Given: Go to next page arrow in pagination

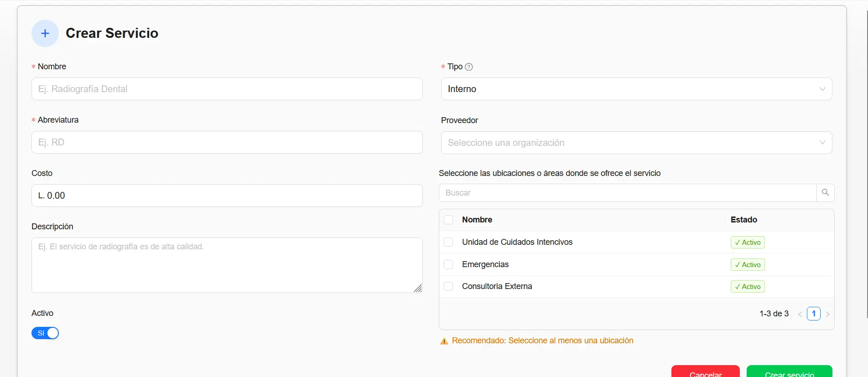Looking at the screenshot, I should click(x=827, y=314).
